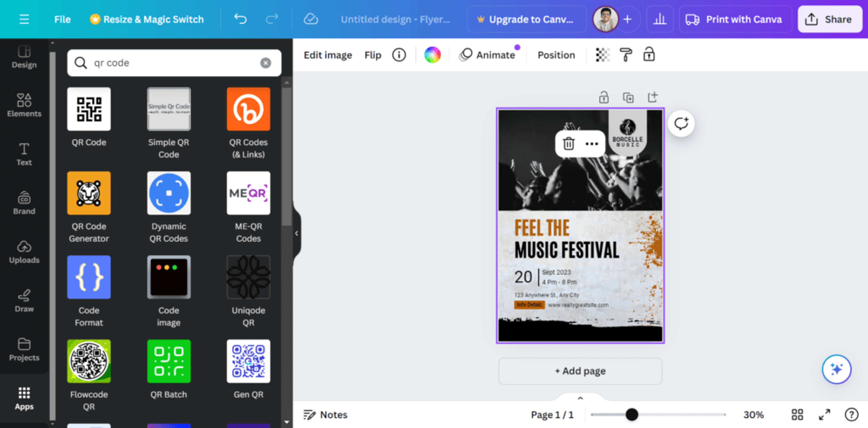Switch to the Design tab

pyautogui.click(x=24, y=56)
